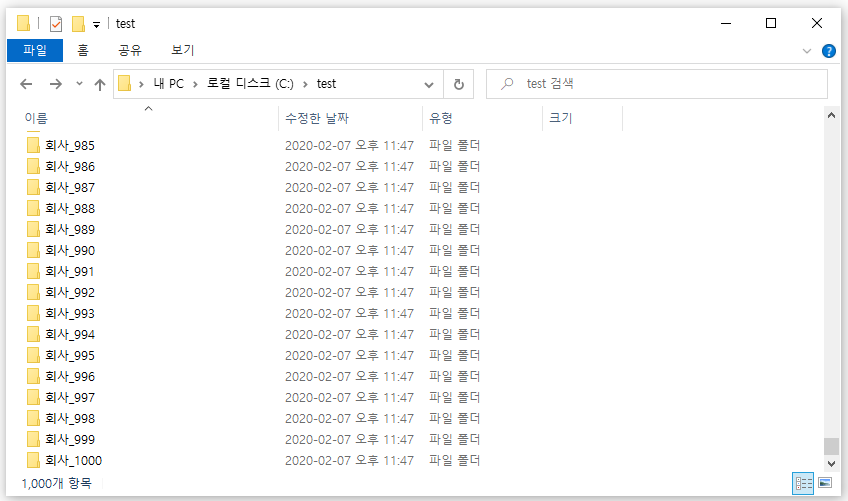The width and height of the screenshot is (848, 501).
Task: Sort by 수정한 날짜 column header
Action: pyautogui.click(x=317, y=118)
